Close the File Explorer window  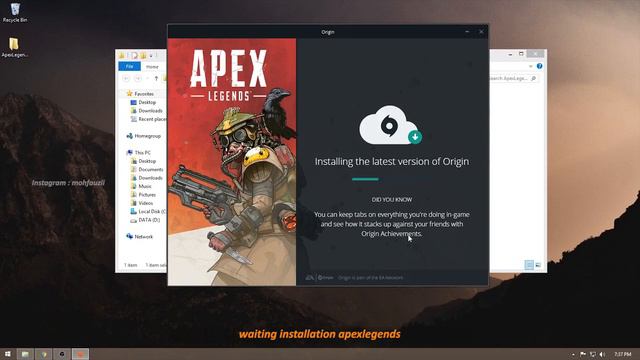[535, 54]
